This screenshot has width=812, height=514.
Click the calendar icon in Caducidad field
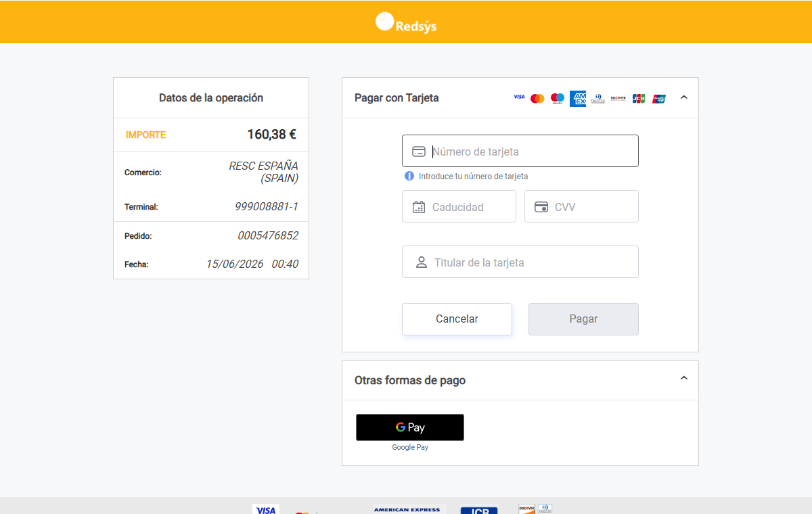(x=419, y=207)
